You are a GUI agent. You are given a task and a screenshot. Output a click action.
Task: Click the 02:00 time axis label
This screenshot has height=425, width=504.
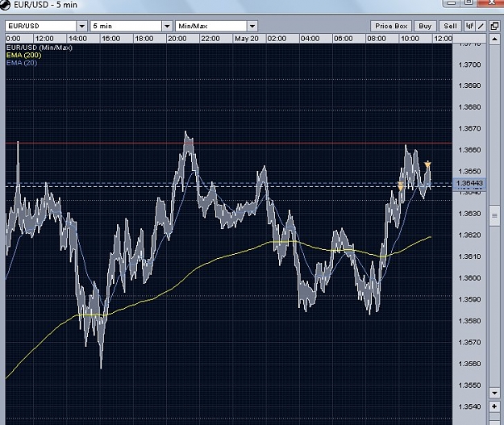[277, 39]
